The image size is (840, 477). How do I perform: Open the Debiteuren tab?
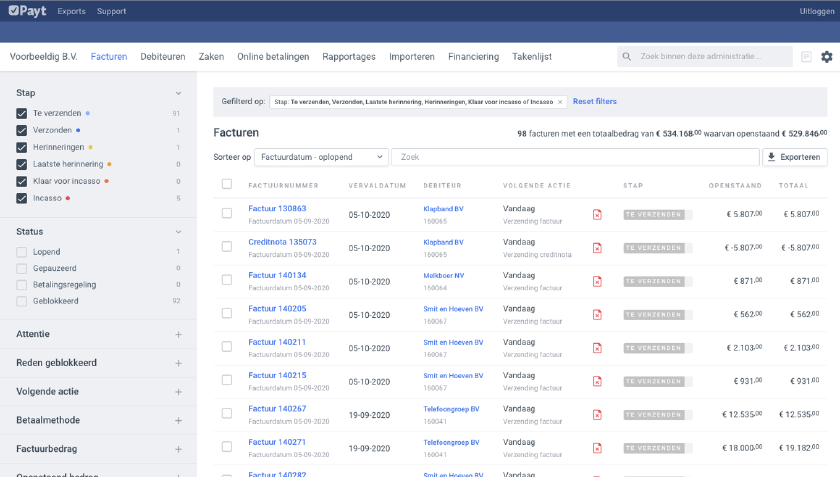tap(163, 57)
